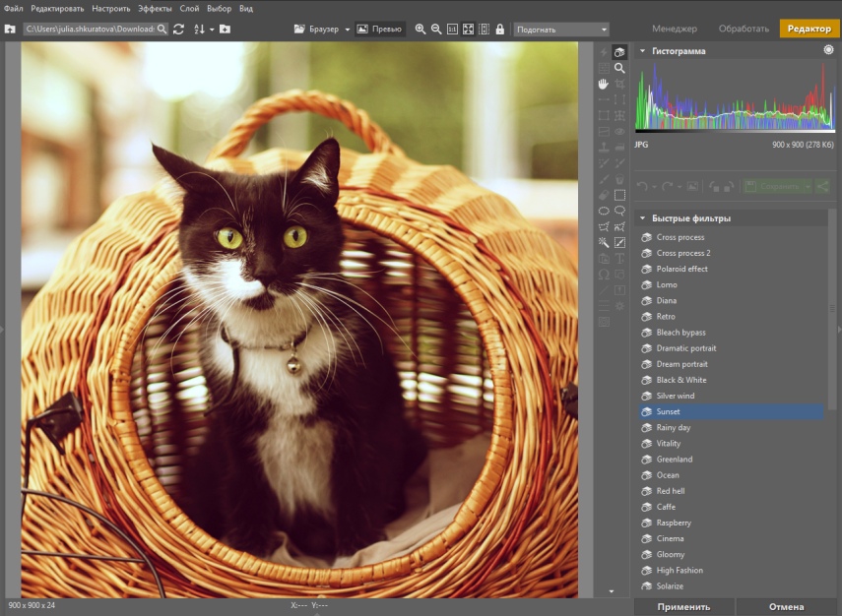
Task: Open the Подогнать zoom dropdown
Action: pyautogui.click(x=561, y=30)
